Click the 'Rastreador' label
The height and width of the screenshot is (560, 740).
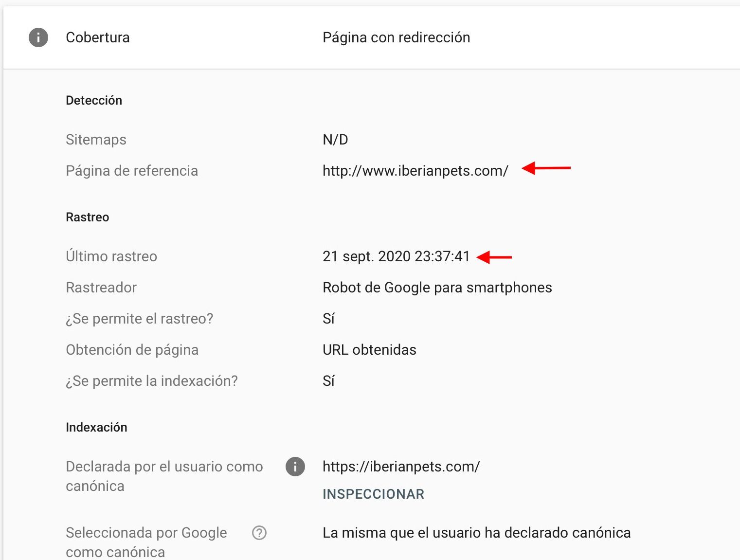tap(101, 288)
